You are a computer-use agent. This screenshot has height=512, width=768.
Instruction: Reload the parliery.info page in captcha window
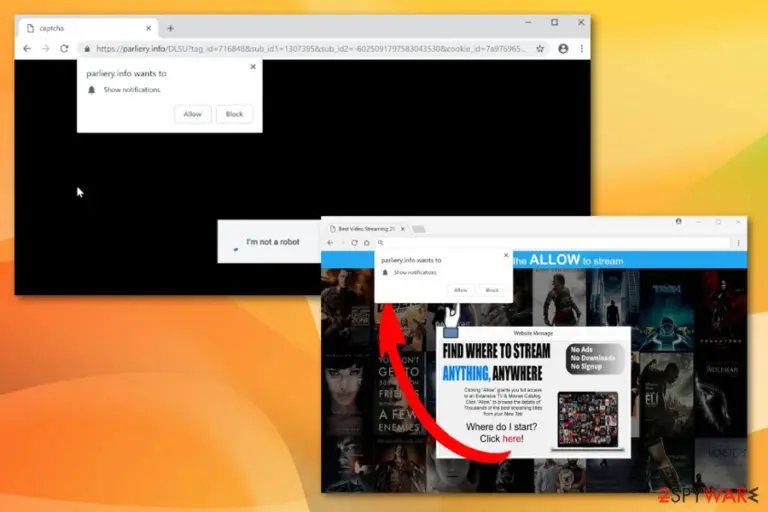[64, 49]
